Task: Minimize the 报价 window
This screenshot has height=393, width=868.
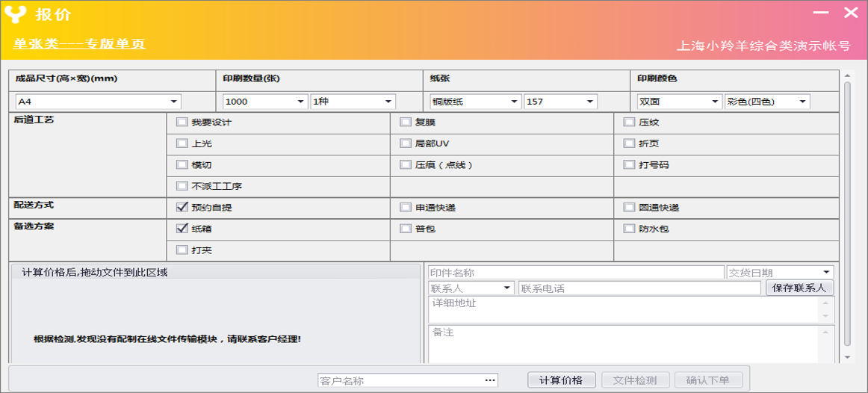Action: pyautogui.click(x=821, y=13)
